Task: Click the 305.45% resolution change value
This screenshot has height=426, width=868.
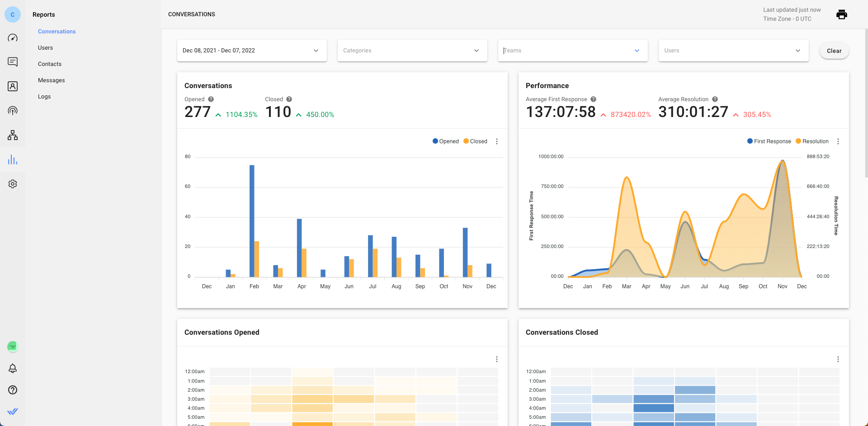Action: tap(757, 115)
